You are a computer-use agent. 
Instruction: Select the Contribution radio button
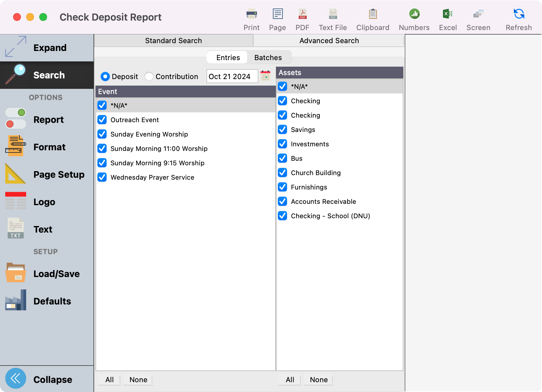[x=149, y=76]
